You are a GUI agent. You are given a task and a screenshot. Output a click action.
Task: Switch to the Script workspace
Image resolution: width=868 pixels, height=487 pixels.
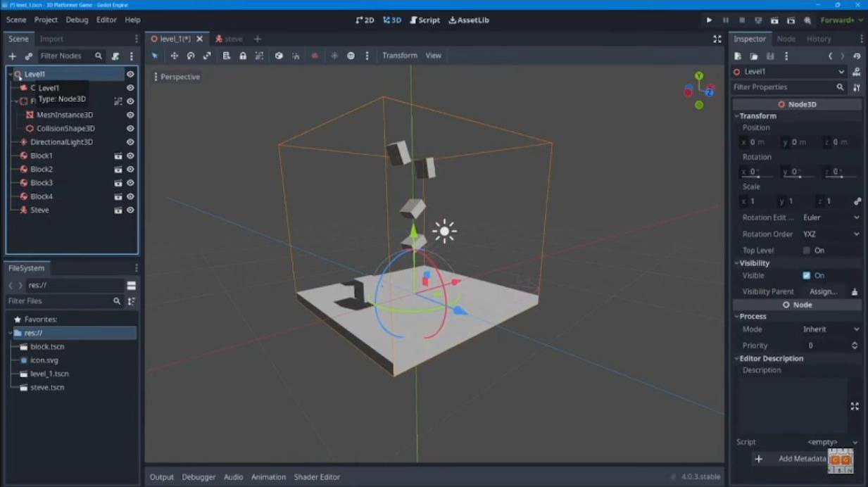(424, 20)
